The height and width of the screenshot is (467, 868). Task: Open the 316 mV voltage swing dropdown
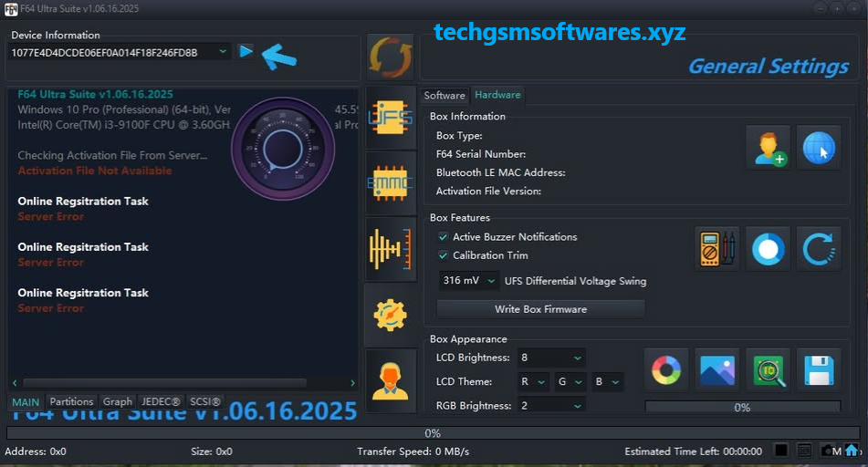click(468, 281)
